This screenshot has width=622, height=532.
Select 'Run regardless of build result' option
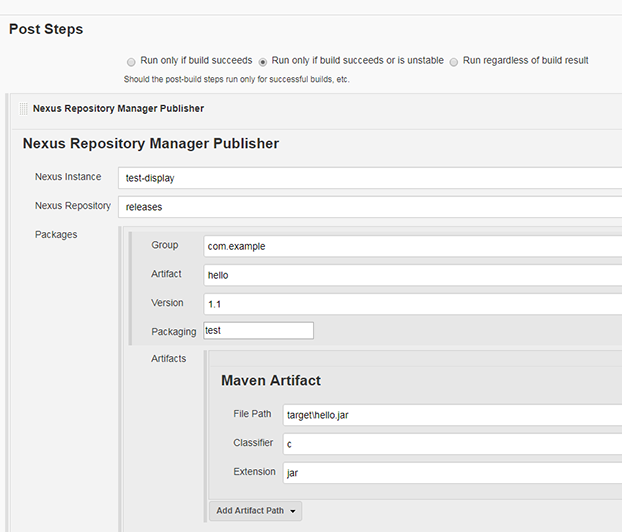click(x=454, y=62)
